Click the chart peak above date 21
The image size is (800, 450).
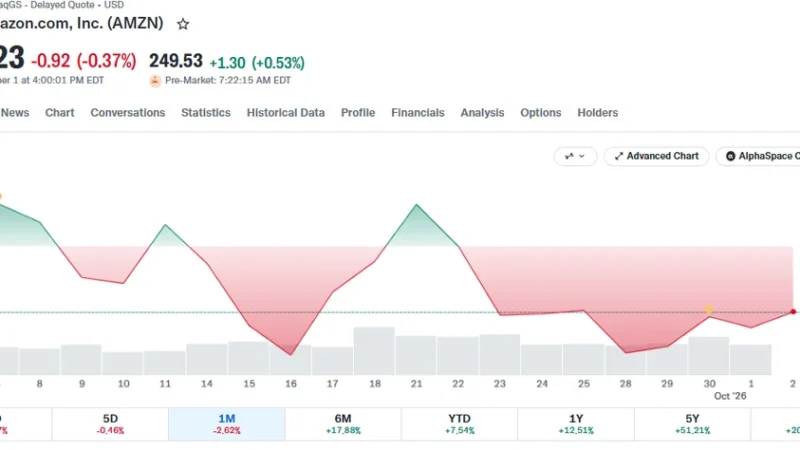point(416,205)
